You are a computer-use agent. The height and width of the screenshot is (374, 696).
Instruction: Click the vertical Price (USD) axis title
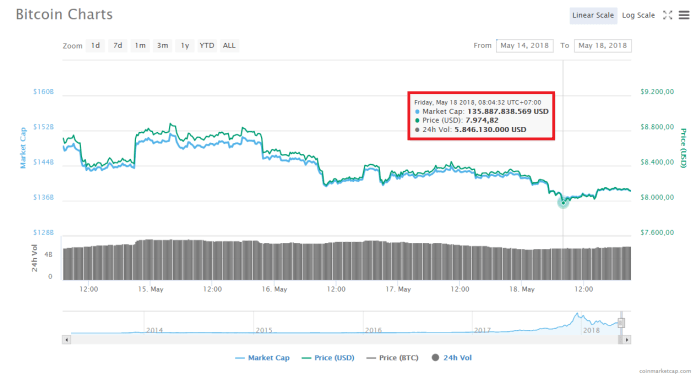pos(684,148)
